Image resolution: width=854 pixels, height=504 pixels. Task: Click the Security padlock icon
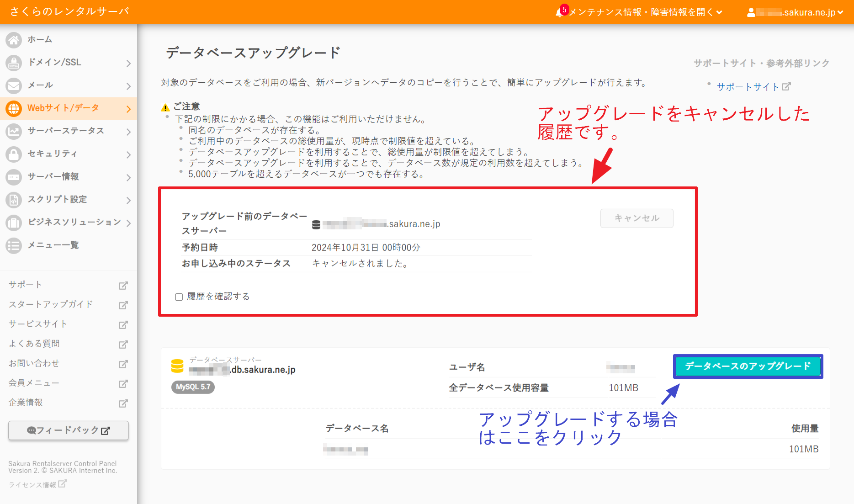pyautogui.click(x=14, y=154)
